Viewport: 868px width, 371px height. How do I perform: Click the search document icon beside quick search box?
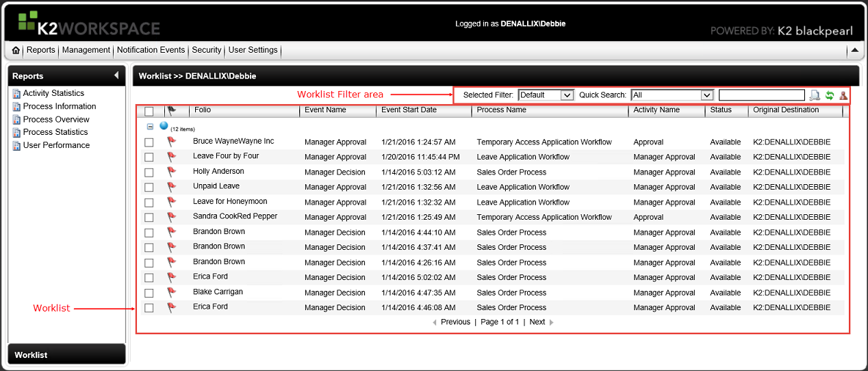815,95
